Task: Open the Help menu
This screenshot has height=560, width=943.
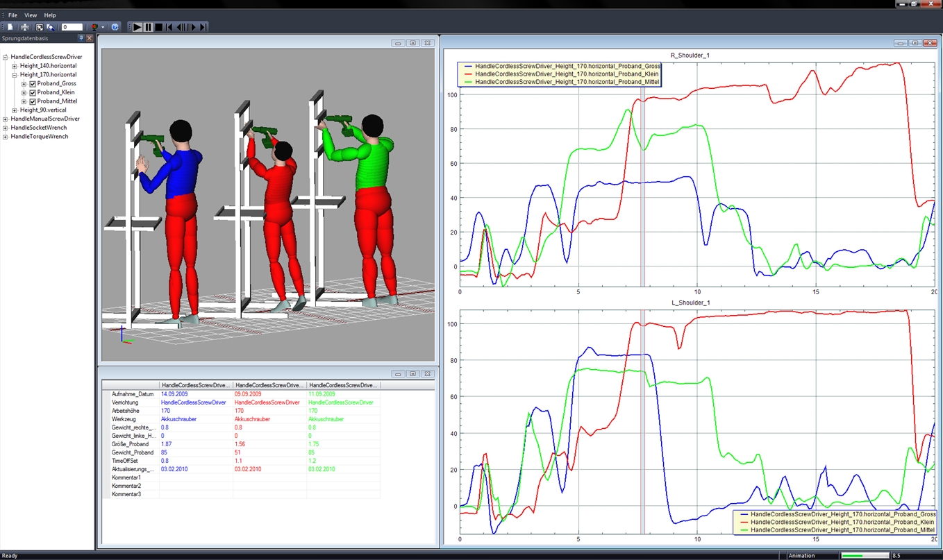Action: point(50,15)
